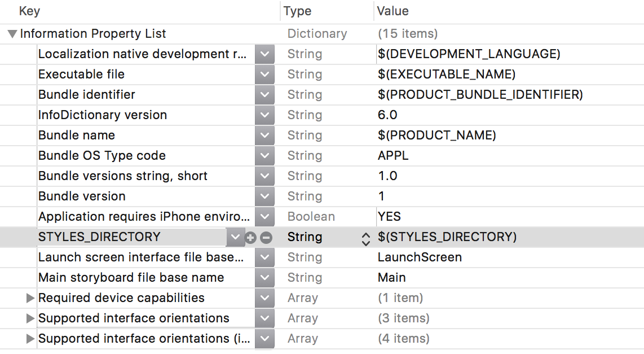Open key dropdown for Executable file

[264, 75]
